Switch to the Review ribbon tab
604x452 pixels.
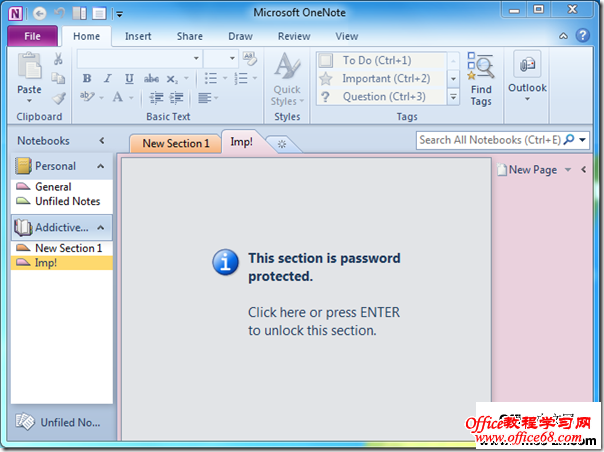(x=294, y=36)
